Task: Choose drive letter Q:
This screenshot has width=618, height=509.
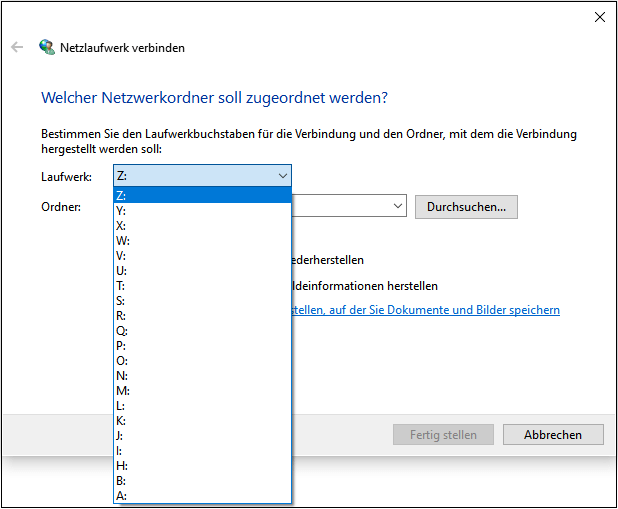Action: pos(203,330)
